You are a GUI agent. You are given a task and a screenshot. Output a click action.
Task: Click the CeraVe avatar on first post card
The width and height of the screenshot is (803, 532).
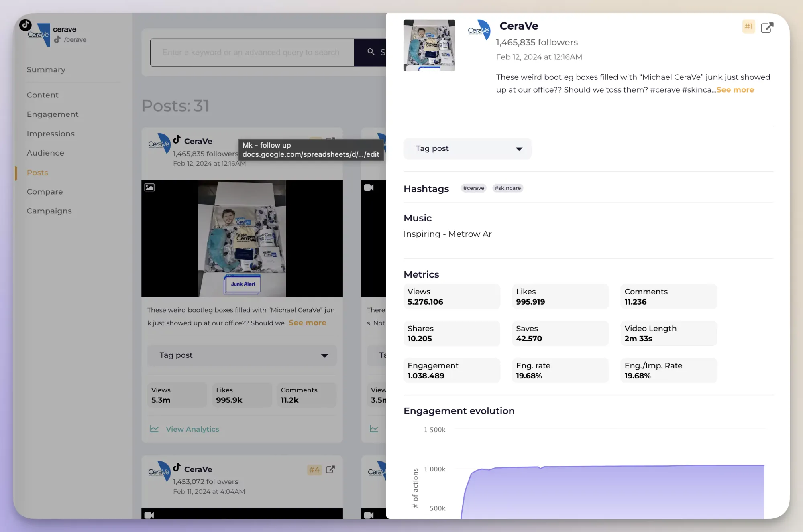pos(159,143)
